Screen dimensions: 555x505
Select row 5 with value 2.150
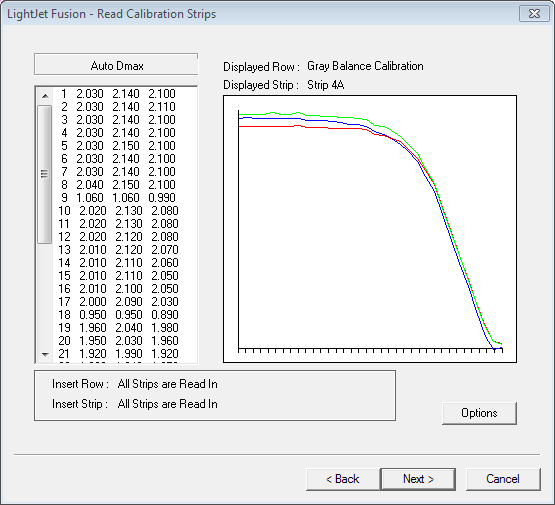click(x=118, y=146)
